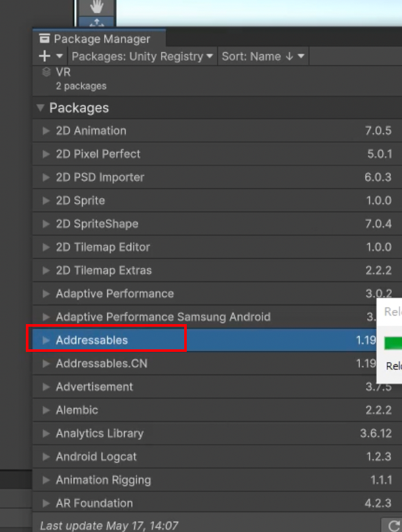Screen dimensions: 402x532
Task: Select the Analytics Library package
Action: coord(217,433)
